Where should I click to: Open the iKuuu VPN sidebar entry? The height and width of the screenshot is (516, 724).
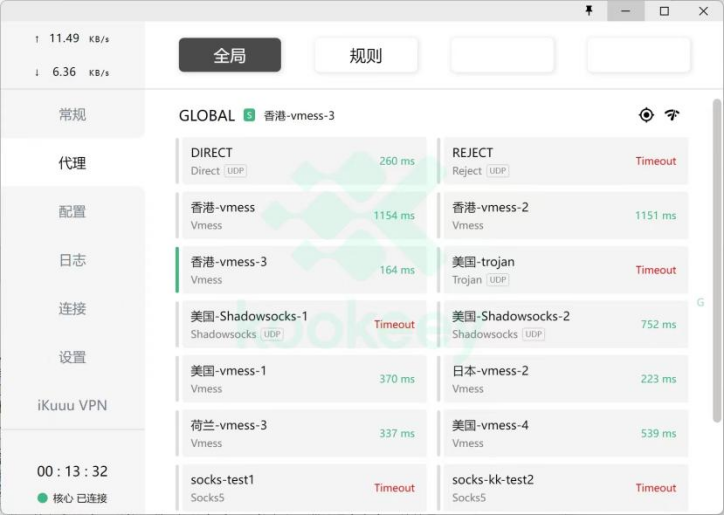click(72, 405)
